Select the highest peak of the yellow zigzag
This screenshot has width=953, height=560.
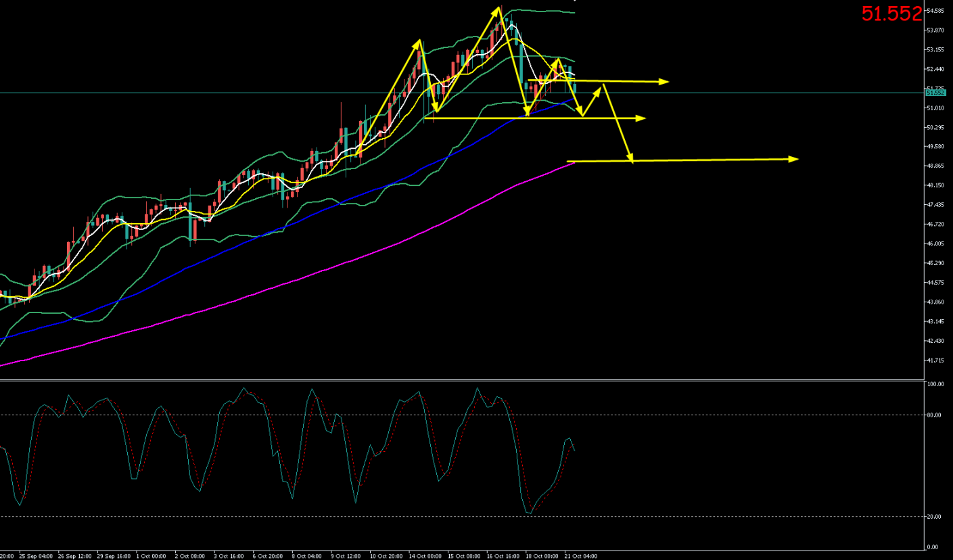[499, 8]
